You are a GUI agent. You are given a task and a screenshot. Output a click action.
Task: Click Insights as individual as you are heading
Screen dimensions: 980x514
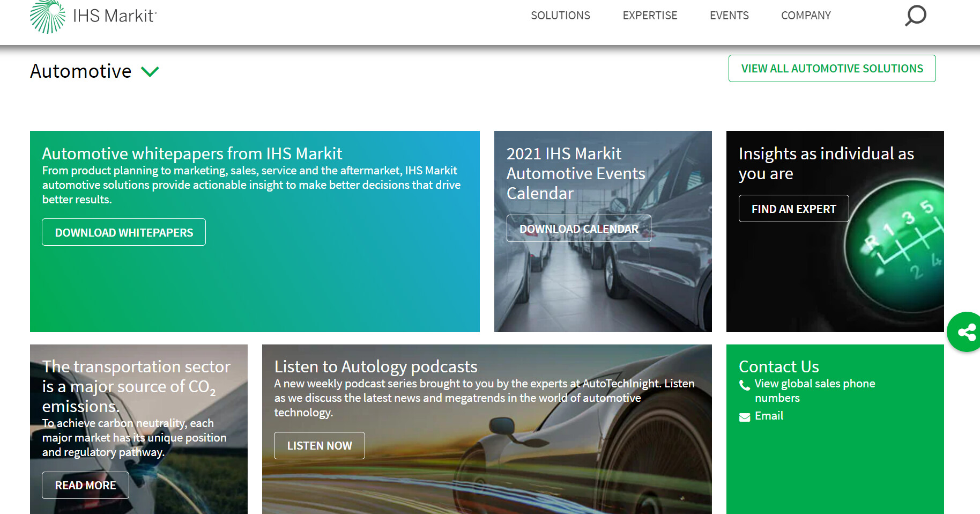pyautogui.click(x=826, y=164)
